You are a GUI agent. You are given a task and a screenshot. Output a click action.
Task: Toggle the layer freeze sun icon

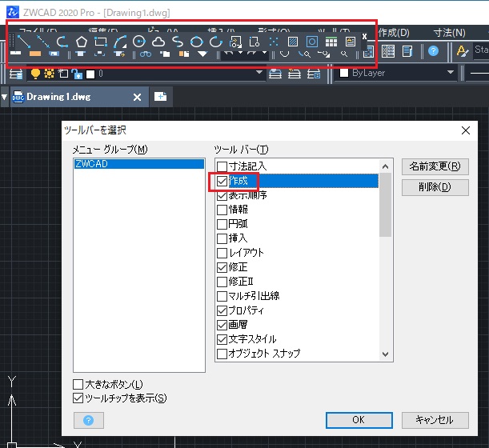click(49, 74)
